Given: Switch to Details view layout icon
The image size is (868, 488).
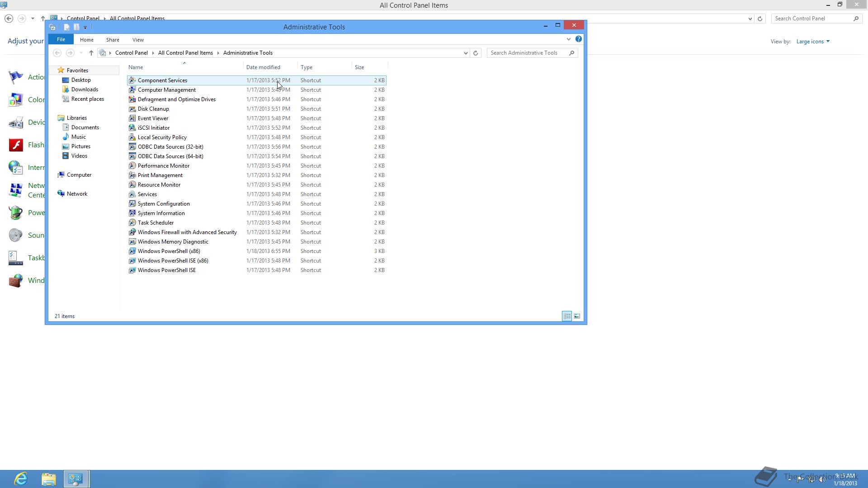Looking at the screenshot, I should 567,316.
